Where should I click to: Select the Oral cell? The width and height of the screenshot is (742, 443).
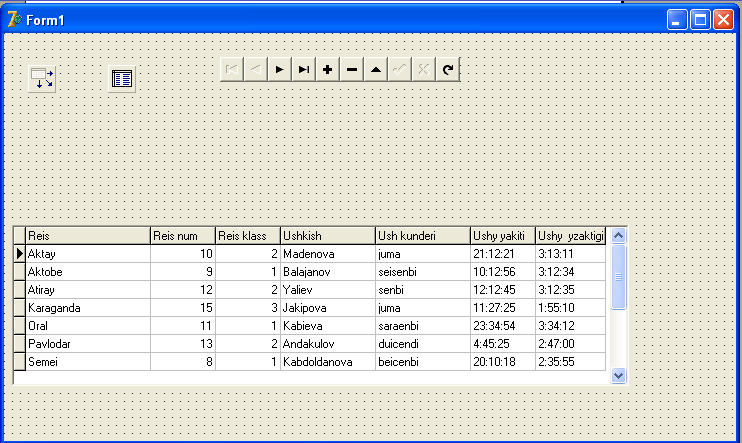88,326
